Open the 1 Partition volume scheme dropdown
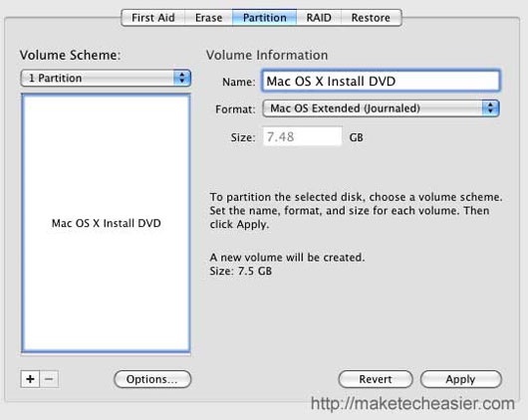 click(x=106, y=78)
